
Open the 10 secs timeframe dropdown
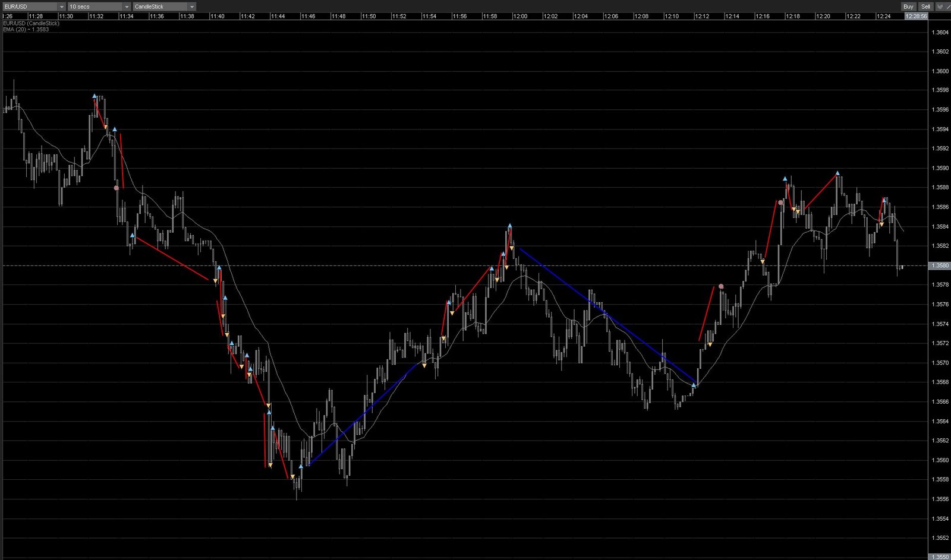tap(99, 7)
